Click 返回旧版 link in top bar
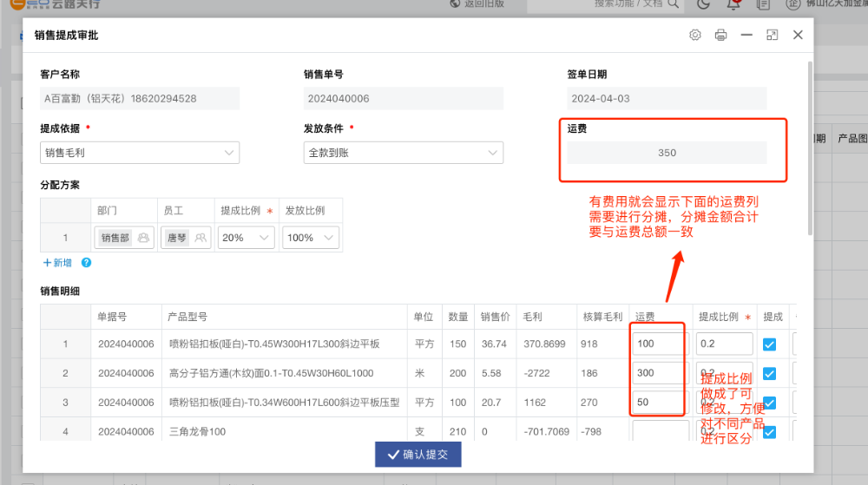Viewport: 868px width, 485px height. tap(477, 3)
